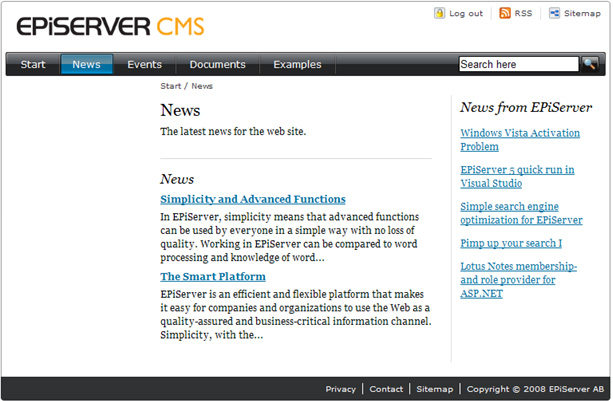Open Simplicity and Advanced Functions article
This screenshot has width=613, height=401.
(252, 199)
